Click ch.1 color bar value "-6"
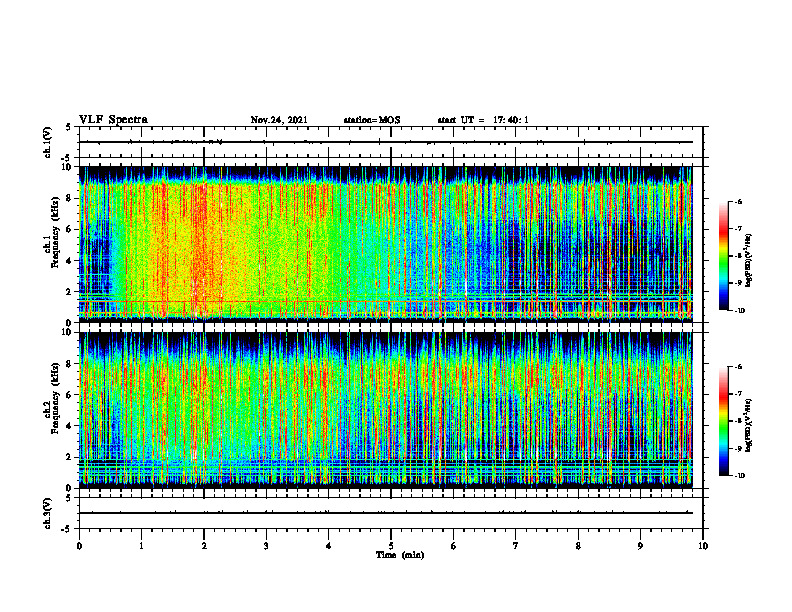Viewport: 792px width, 612px height. tap(738, 201)
